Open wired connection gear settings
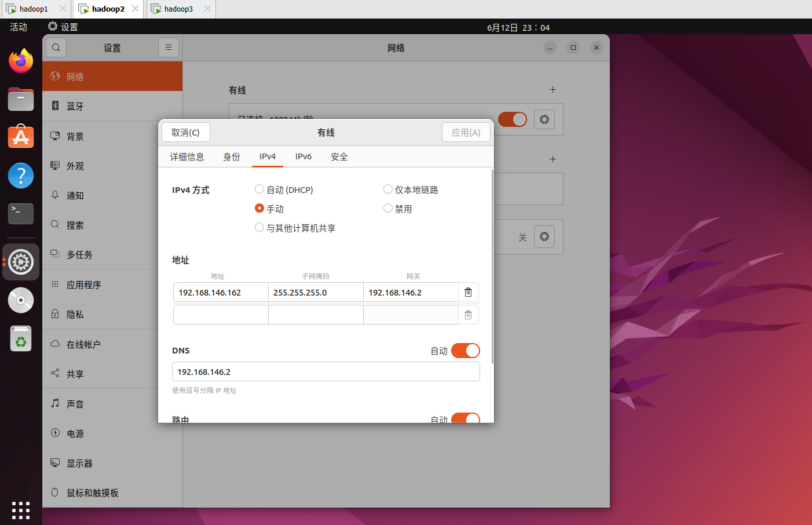 (x=544, y=119)
